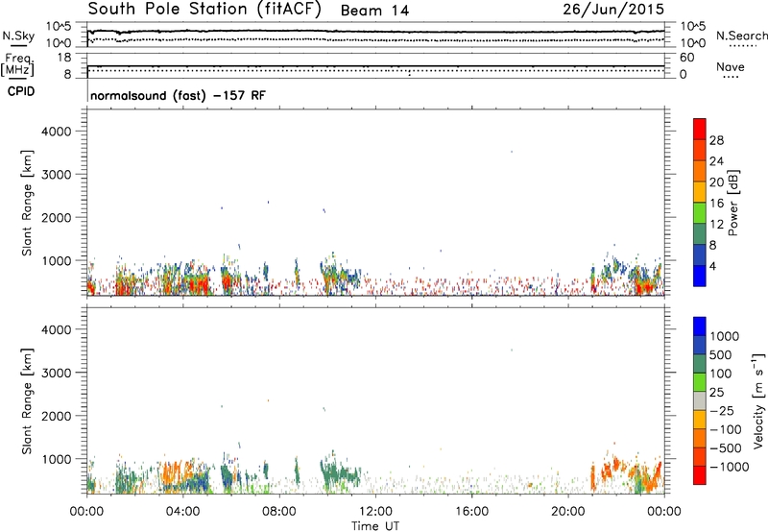This screenshot has height=532, width=768.
Task: Pick the red bottom segment of velocity colorbar
Action: [x=700, y=475]
